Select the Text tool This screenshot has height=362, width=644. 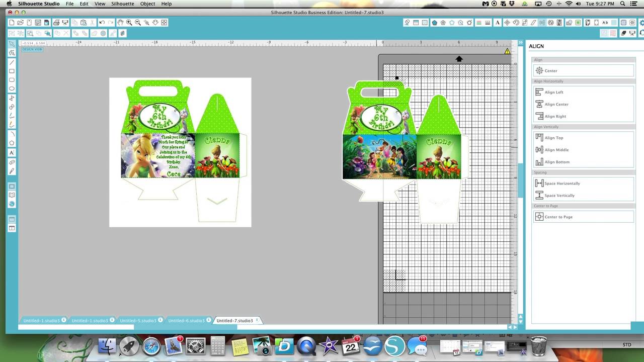pyautogui.click(x=12, y=152)
